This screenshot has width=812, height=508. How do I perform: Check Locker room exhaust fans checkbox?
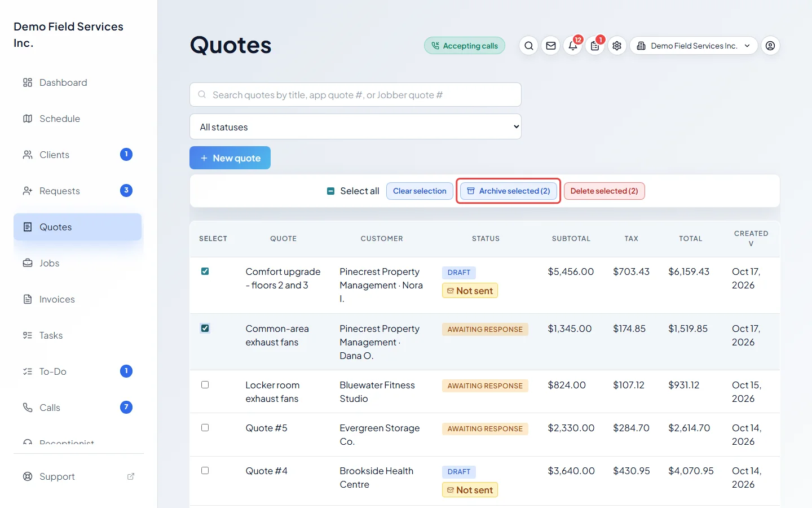[205, 385]
